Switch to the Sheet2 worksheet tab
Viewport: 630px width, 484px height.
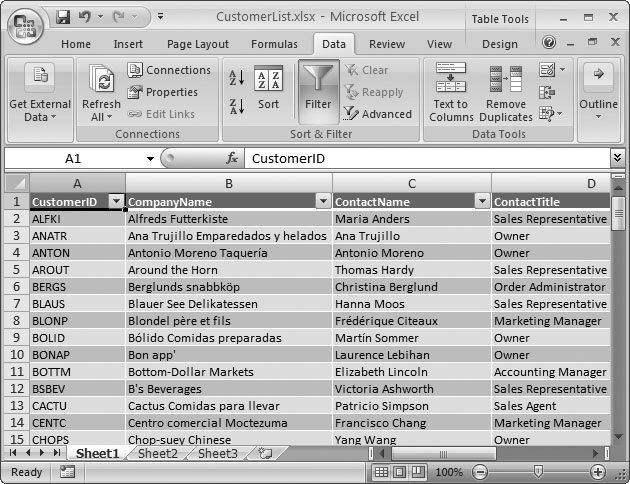coord(157,453)
